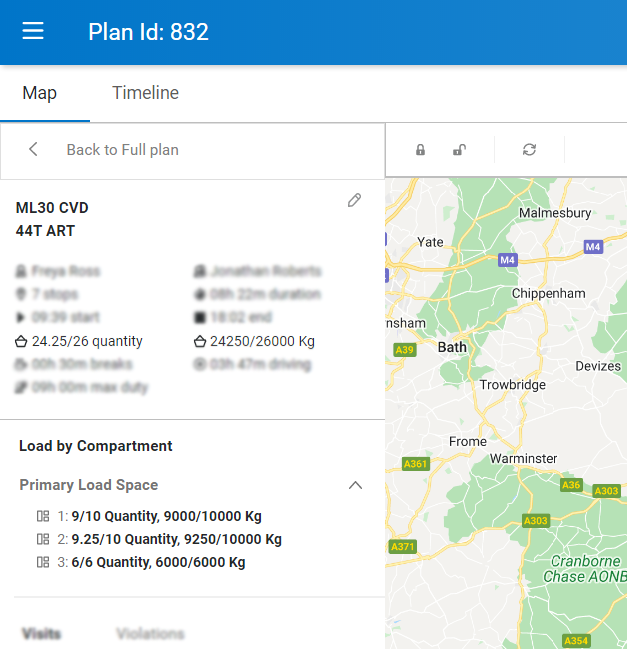Viewport: 627px width, 649px height.
Task: Open the Violations tab
Action: click(x=150, y=633)
